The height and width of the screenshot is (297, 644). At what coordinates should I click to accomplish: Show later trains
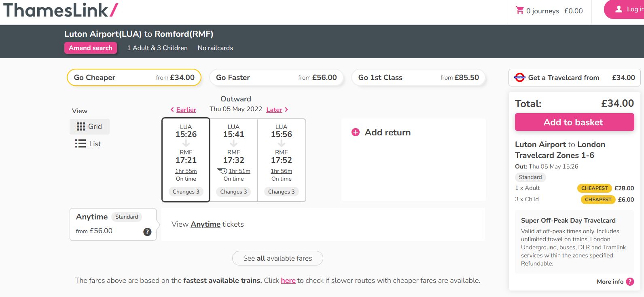tap(277, 110)
